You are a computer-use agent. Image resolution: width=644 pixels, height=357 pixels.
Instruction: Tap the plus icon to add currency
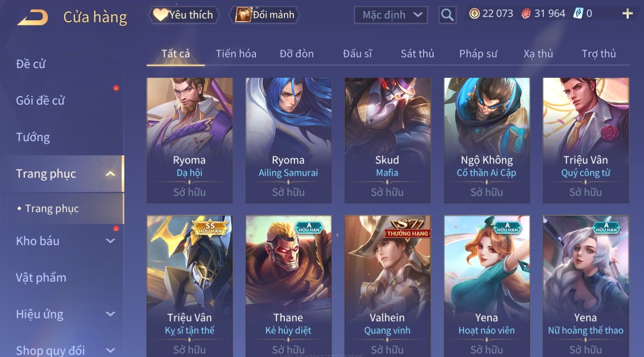point(627,14)
